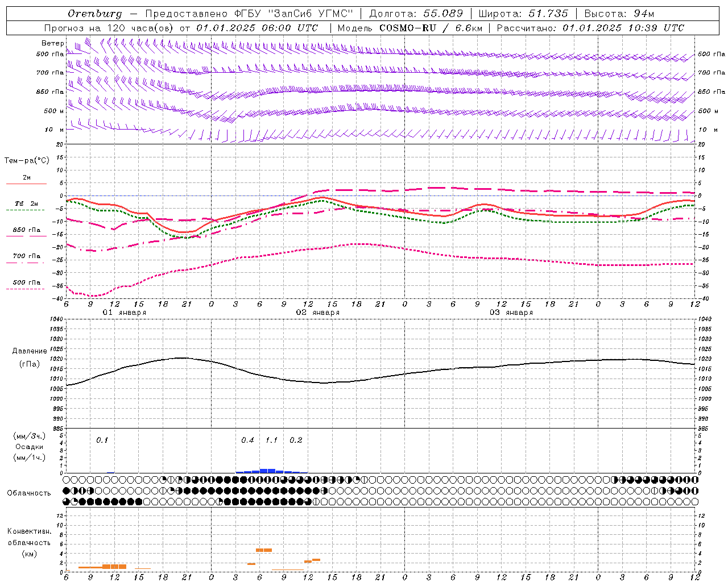This screenshot has width=728, height=582.
Task: Click the Широта: 51.735 value
Action: pos(523,14)
